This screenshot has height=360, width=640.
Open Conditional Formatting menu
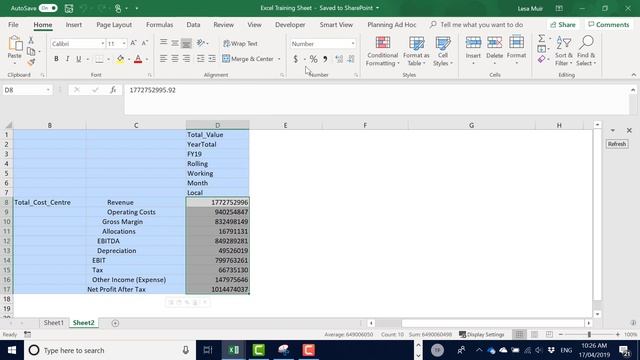click(x=382, y=51)
